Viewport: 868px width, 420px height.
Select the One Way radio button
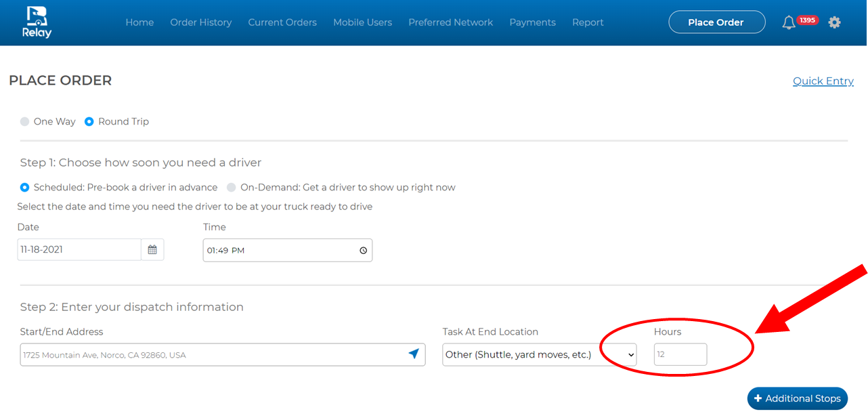(x=25, y=122)
